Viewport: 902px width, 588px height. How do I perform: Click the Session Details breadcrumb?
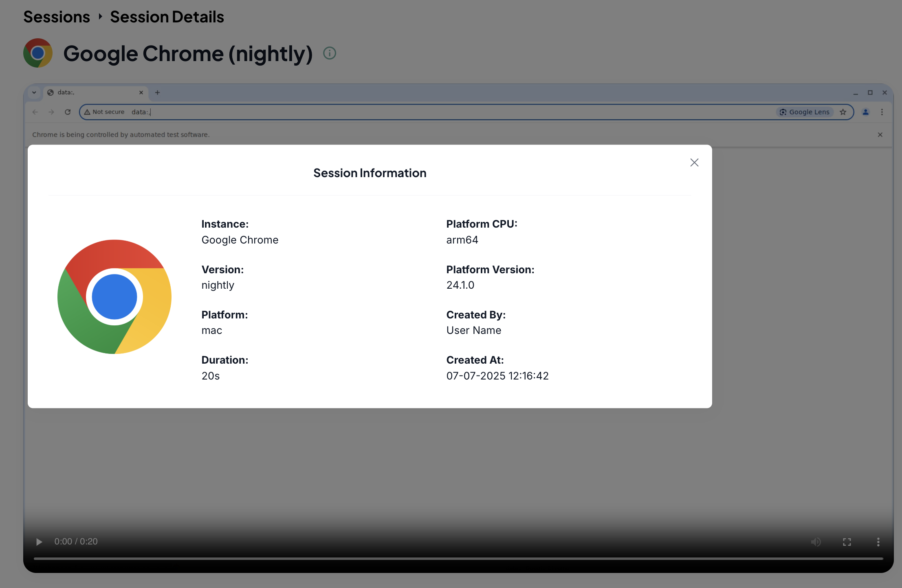(x=167, y=17)
